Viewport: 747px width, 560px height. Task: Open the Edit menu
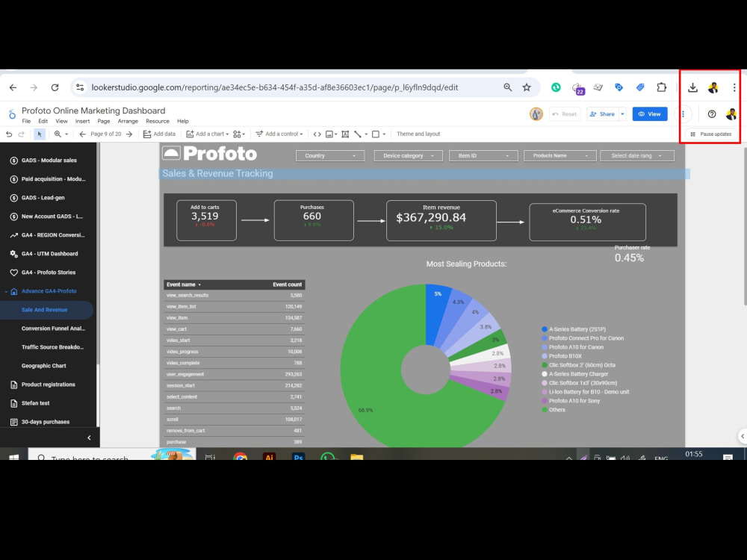(43, 122)
